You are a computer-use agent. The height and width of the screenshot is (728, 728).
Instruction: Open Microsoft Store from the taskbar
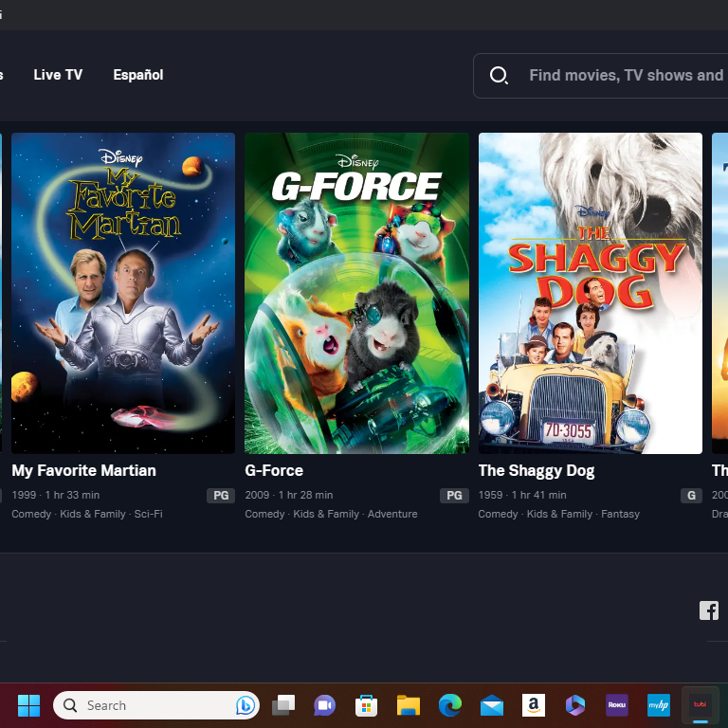(367, 705)
